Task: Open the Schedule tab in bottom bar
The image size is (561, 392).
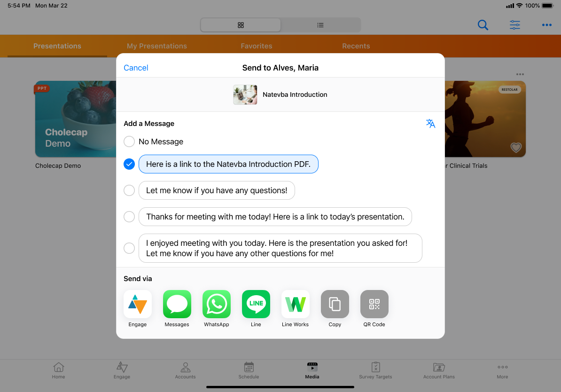Action: pyautogui.click(x=249, y=370)
